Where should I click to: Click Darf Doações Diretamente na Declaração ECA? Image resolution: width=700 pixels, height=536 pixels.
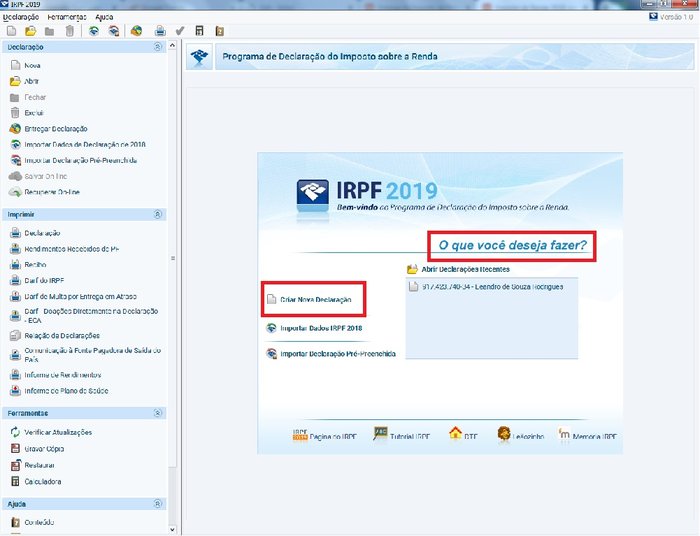pos(84,316)
